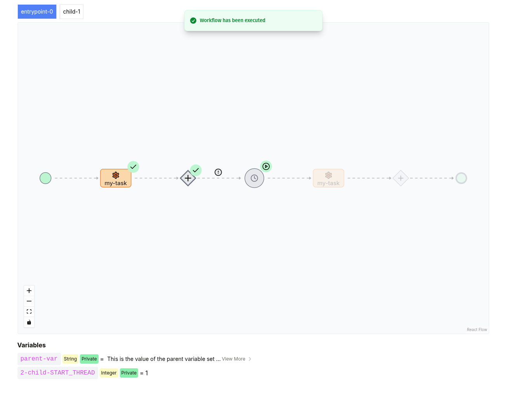
Task: Select the entrypoint-0 tab
Action: tap(37, 12)
